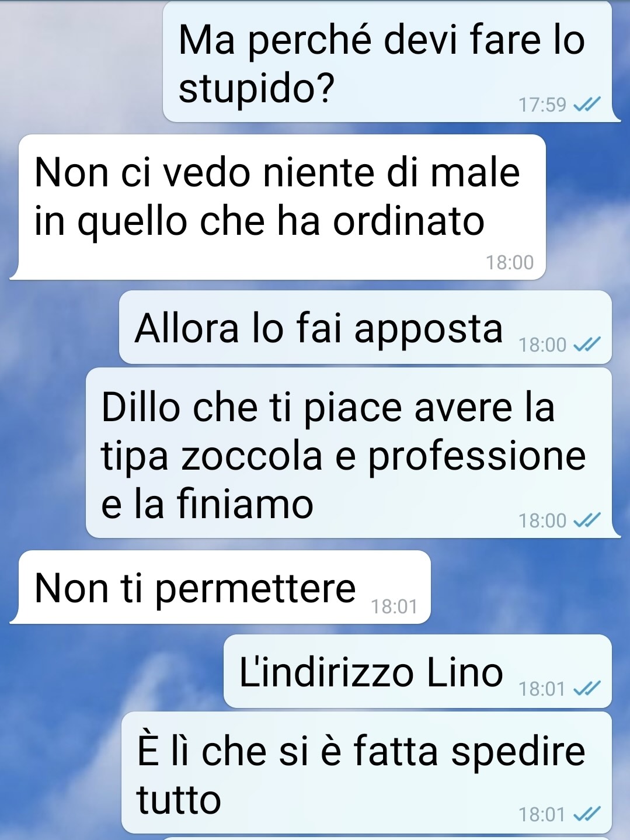Tap the 17:59 timestamp on first message
Screen dimensions: 630x840
(542, 105)
